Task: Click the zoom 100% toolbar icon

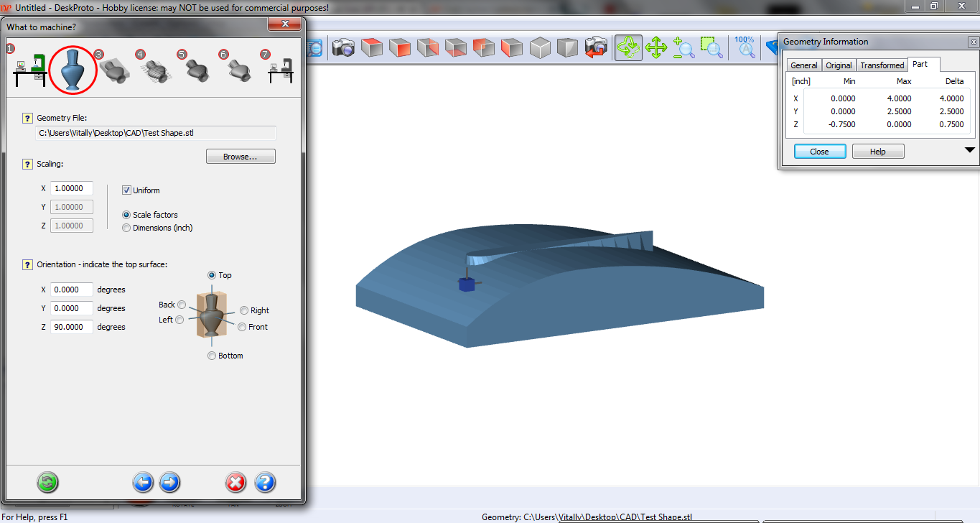Action: click(745, 47)
